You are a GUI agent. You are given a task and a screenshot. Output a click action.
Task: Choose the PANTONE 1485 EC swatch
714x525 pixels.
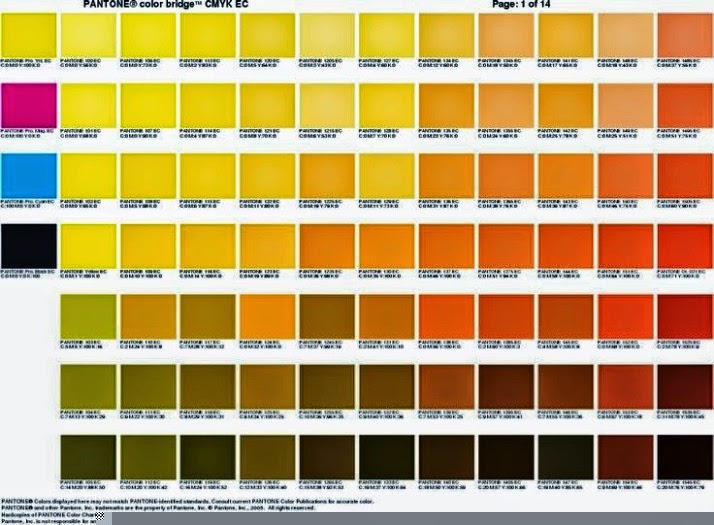[x=685, y=35]
